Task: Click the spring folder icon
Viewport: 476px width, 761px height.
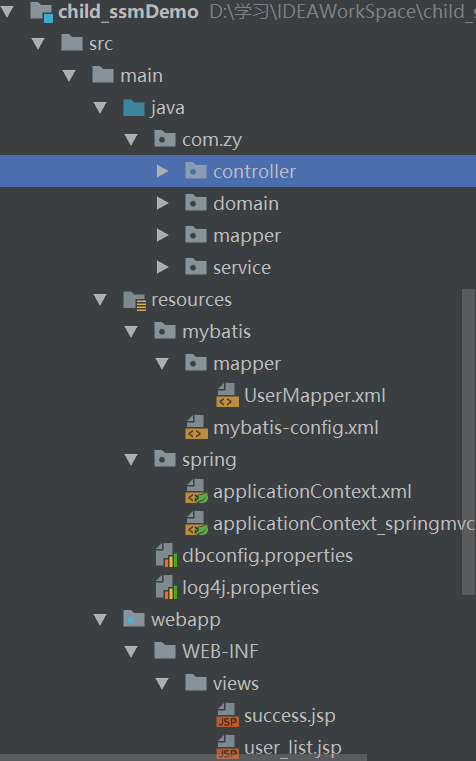Action: (x=165, y=459)
